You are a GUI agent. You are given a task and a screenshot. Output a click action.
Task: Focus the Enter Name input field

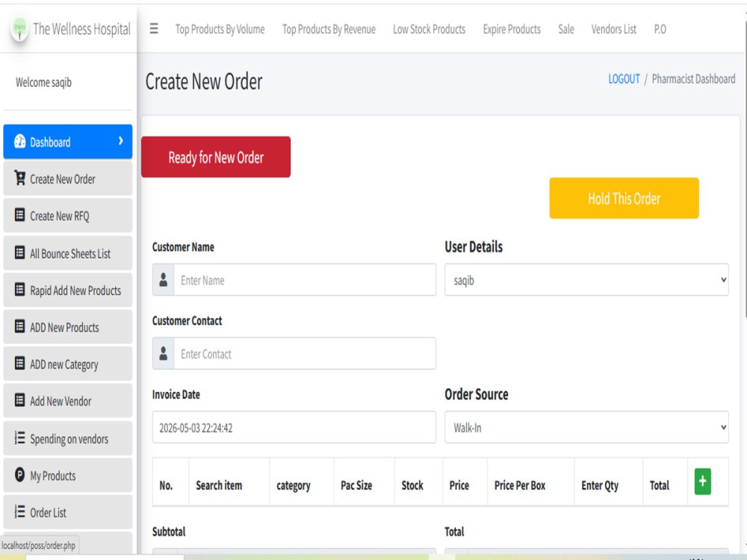[305, 279]
